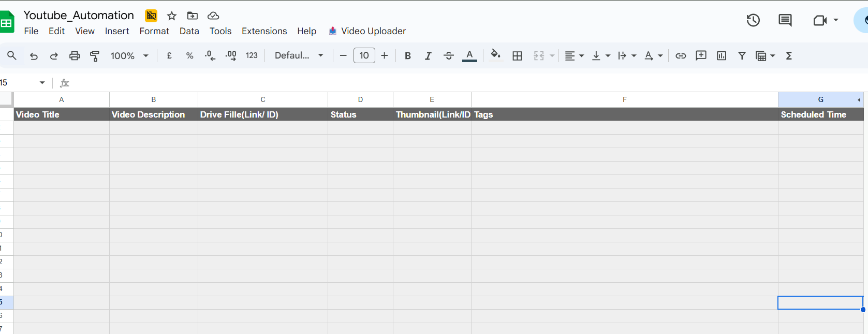Open text wrapping dropdown
The image size is (868, 334).
pyautogui.click(x=627, y=56)
